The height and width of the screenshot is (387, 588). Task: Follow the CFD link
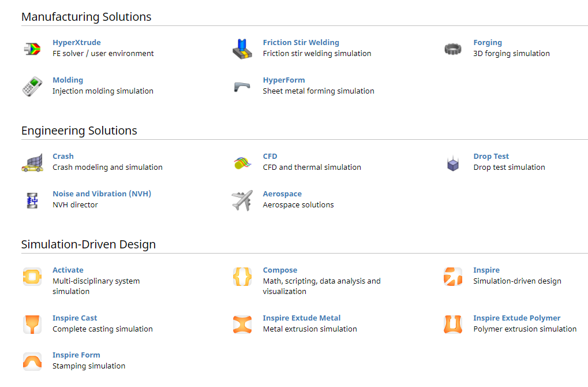[x=270, y=156]
